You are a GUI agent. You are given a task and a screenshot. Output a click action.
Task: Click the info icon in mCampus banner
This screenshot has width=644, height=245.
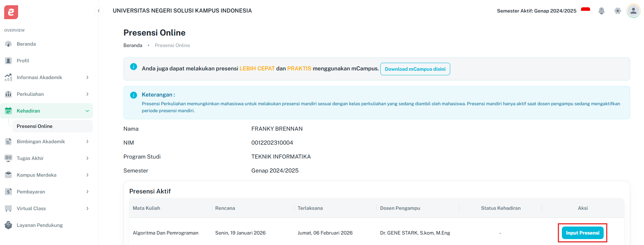coord(134,67)
